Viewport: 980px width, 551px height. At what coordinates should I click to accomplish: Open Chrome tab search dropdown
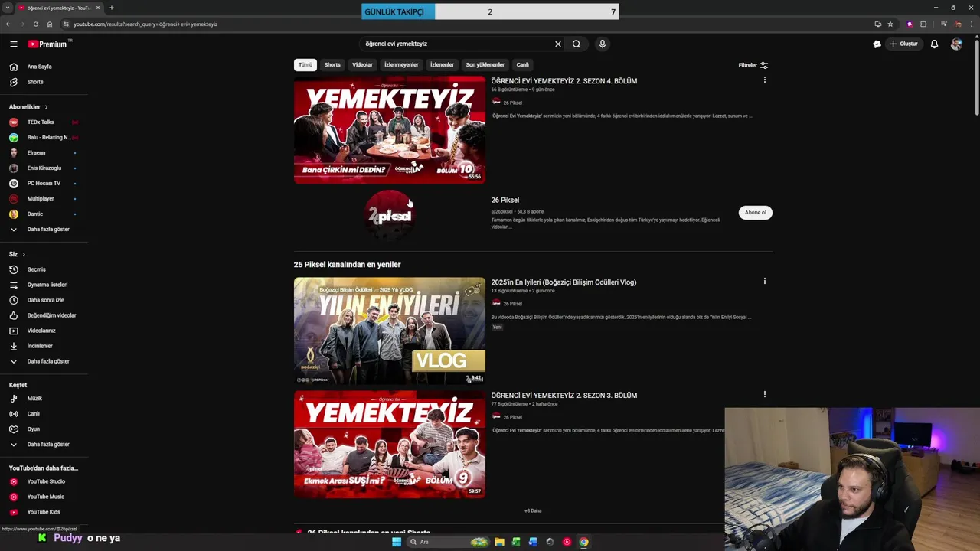pyautogui.click(x=7, y=8)
